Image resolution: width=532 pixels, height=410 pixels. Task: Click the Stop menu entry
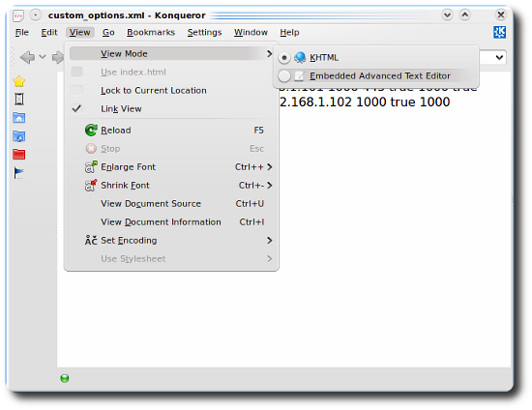tap(171, 149)
